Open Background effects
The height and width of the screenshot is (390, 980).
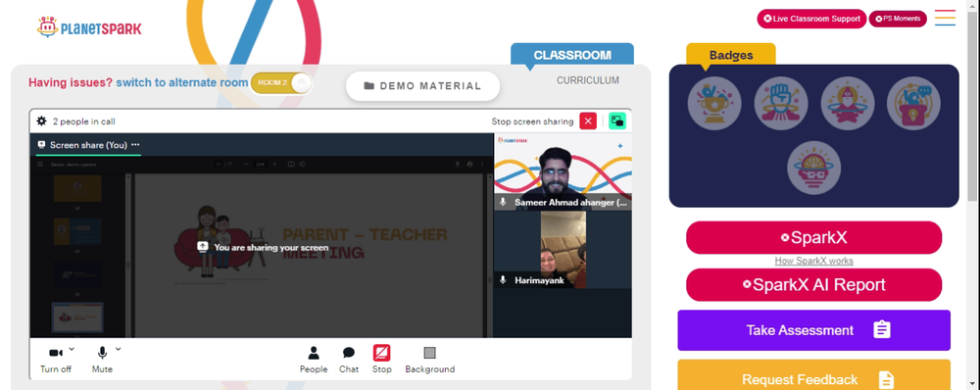pyautogui.click(x=430, y=360)
